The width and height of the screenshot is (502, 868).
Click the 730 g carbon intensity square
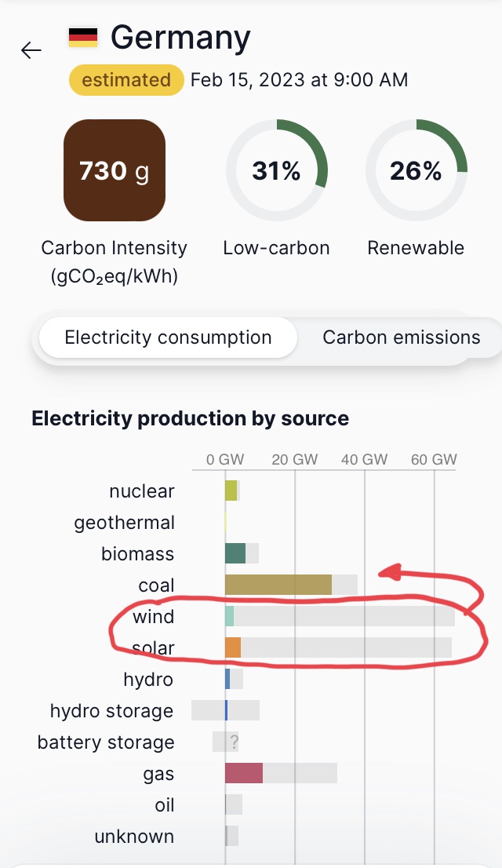pos(115,170)
